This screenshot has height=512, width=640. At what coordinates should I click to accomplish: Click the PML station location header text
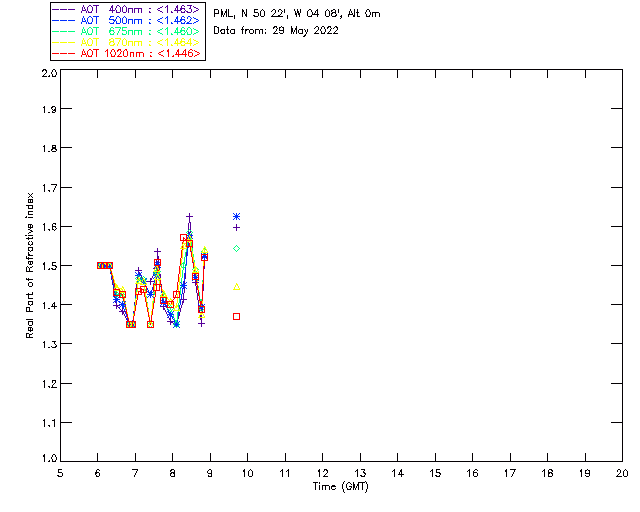[297, 13]
